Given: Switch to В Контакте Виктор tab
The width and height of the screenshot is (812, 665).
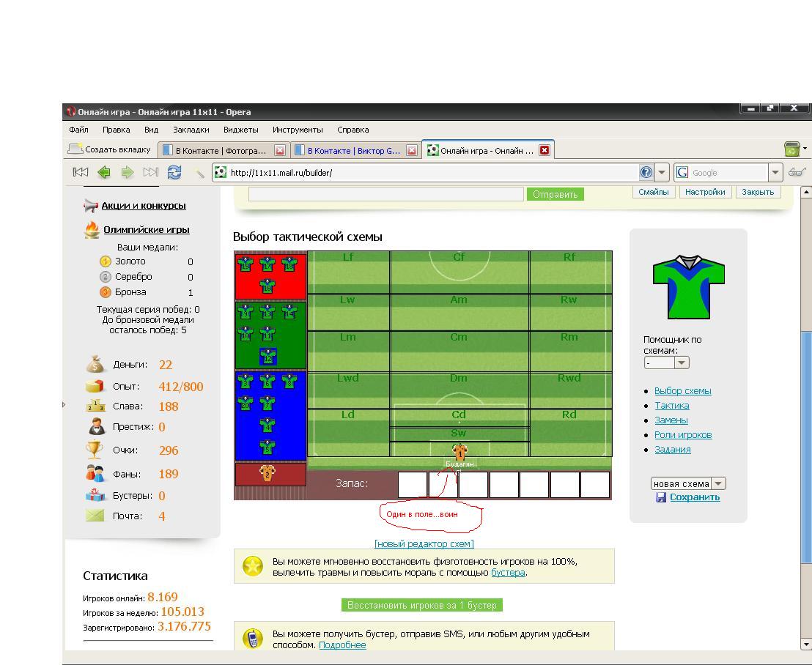Looking at the screenshot, I should click(x=354, y=151).
